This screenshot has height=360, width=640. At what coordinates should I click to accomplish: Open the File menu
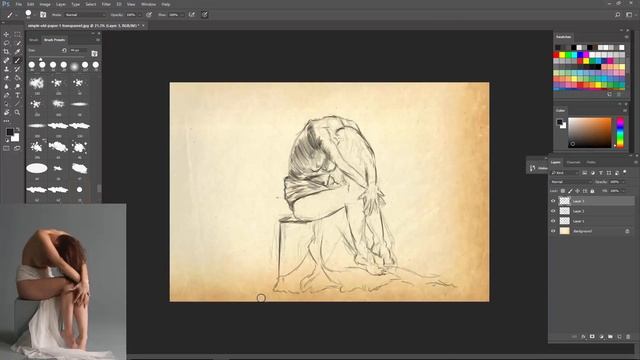(x=18, y=4)
